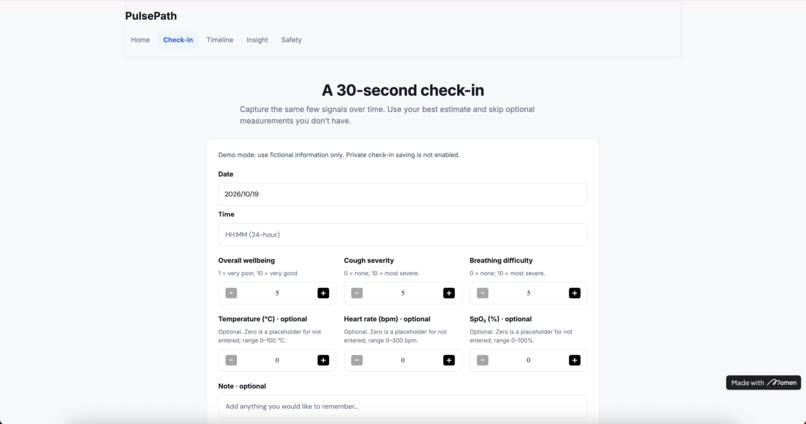The image size is (806, 424).
Task: Decrease SpO2 with minus button
Action: 482,360
